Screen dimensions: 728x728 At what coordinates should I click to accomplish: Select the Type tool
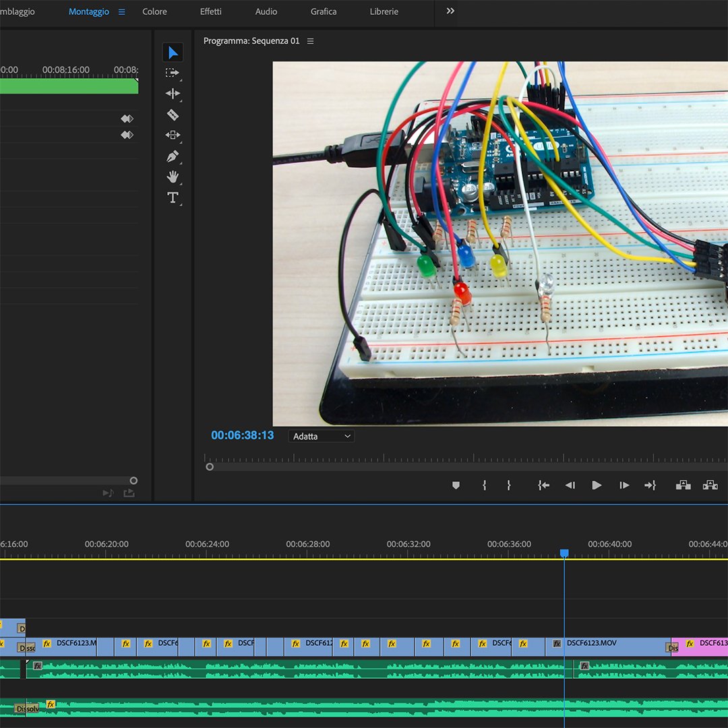[x=173, y=197]
